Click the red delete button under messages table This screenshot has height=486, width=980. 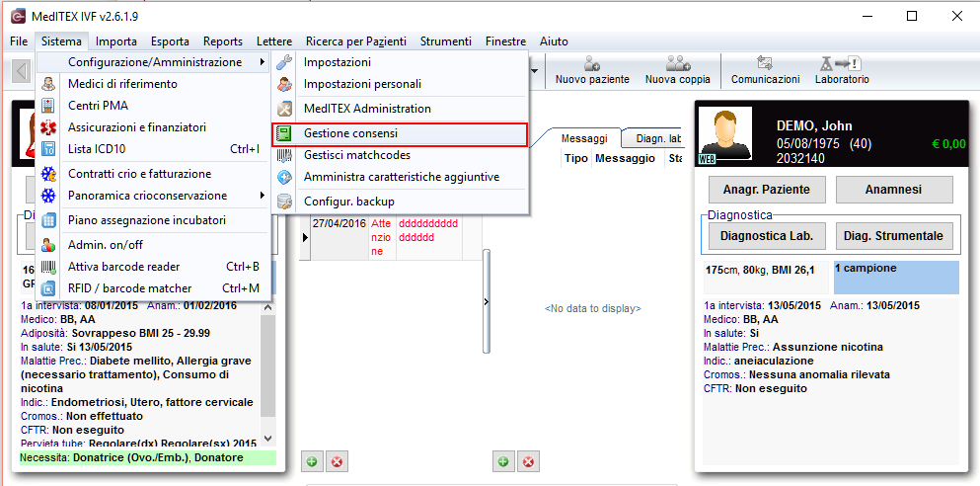[337, 462]
